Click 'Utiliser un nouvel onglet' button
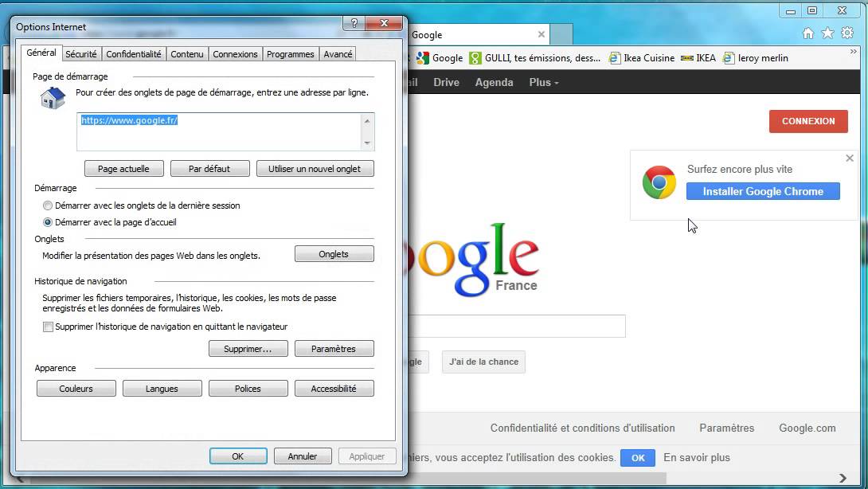This screenshot has height=489, width=868. (x=315, y=169)
